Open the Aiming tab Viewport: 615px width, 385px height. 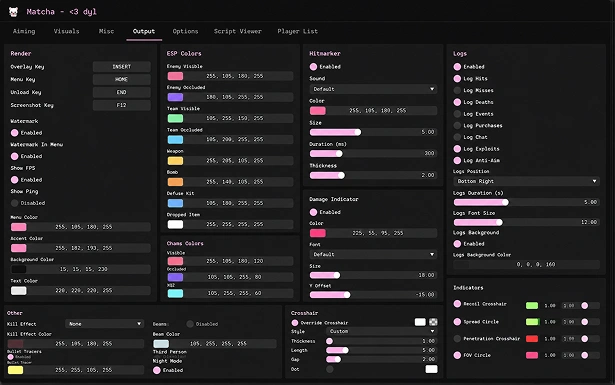[x=24, y=31]
